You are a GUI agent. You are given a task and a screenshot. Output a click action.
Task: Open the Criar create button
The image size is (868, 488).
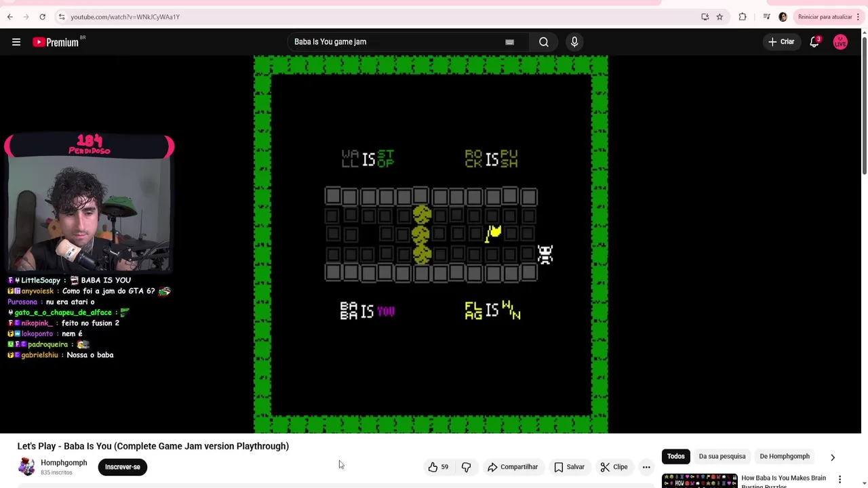click(x=781, y=42)
